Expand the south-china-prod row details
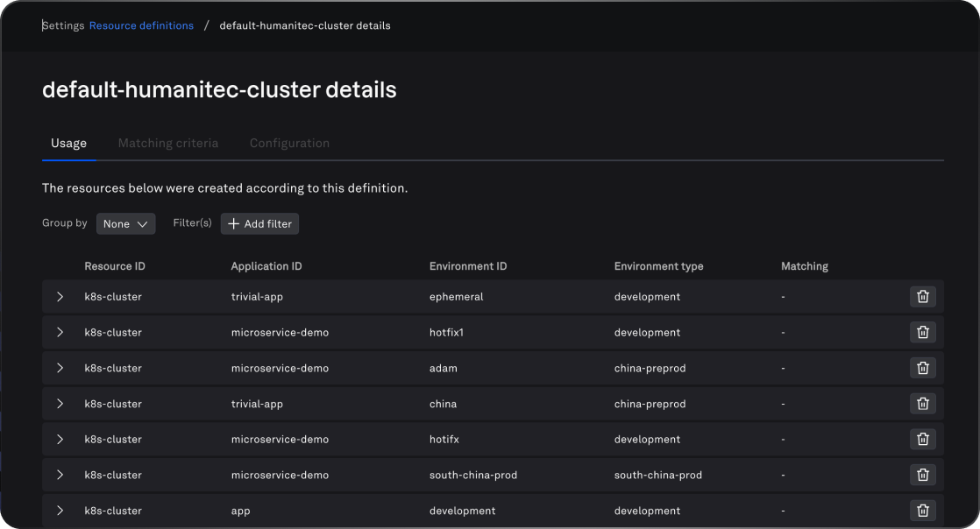Viewport: 980px width, 529px height. pyautogui.click(x=60, y=475)
